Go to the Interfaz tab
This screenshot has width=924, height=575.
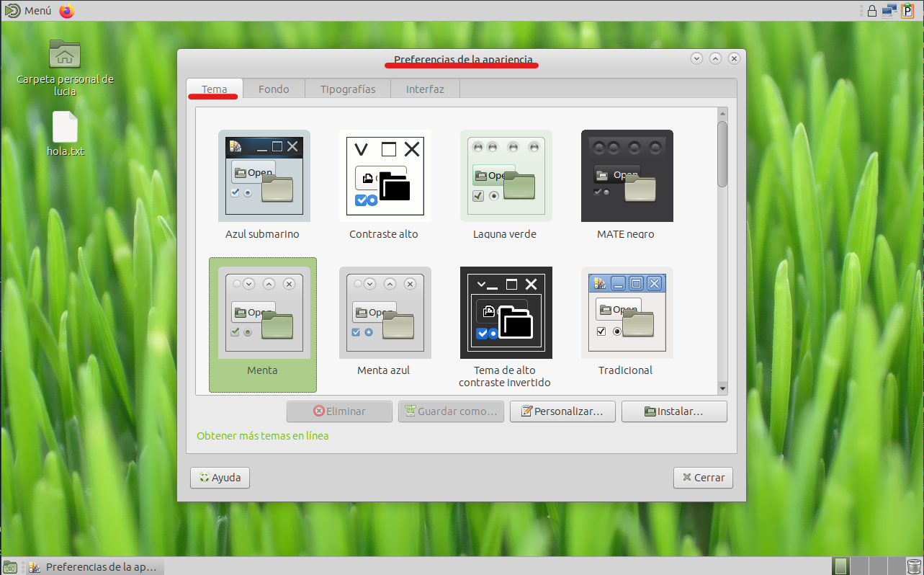click(x=425, y=89)
